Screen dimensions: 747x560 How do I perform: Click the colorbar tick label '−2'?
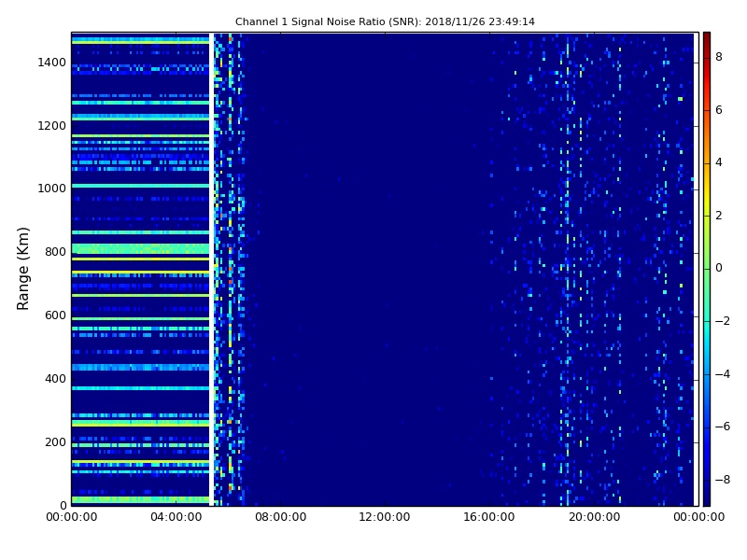(723, 321)
